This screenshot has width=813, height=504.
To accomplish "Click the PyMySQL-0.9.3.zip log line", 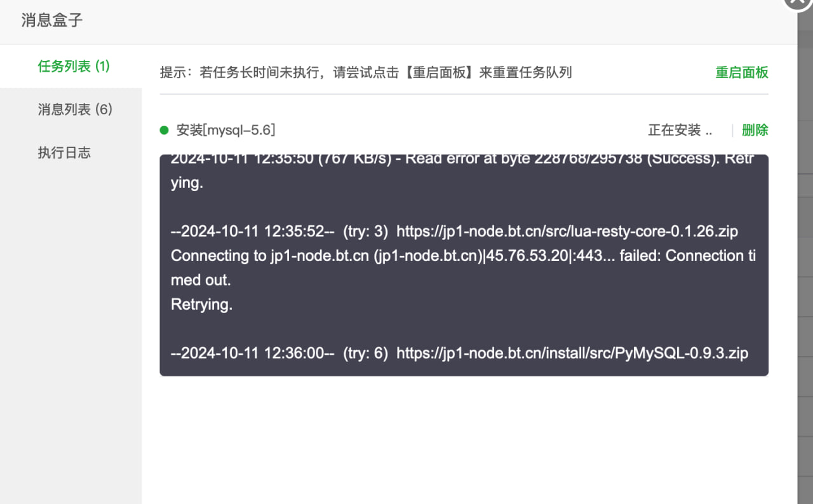I will click(460, 353).
